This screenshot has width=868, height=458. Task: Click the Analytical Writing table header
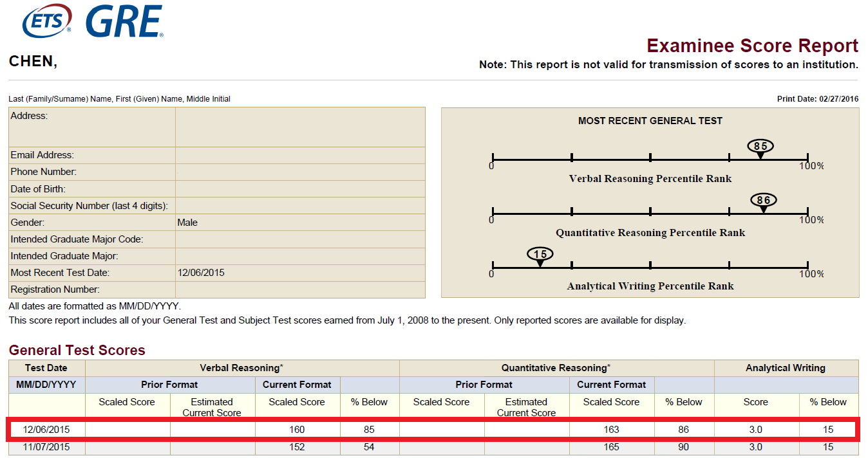point(786,368)
